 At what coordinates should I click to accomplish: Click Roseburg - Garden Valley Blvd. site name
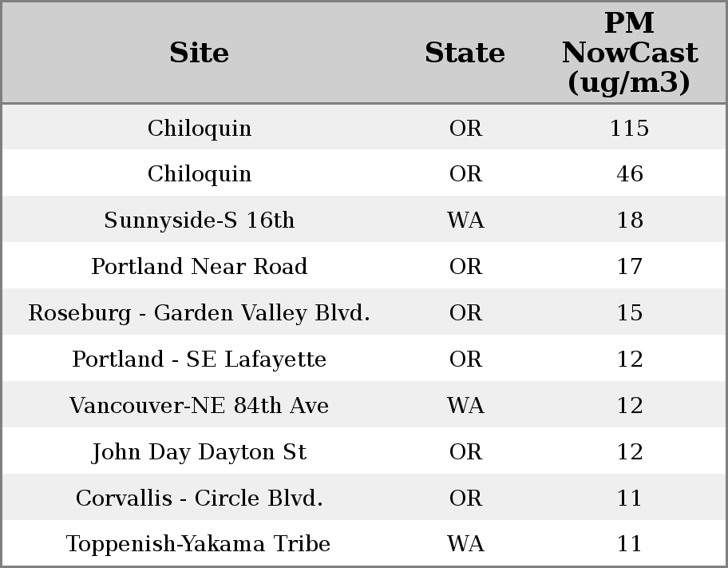click(199, 313)
